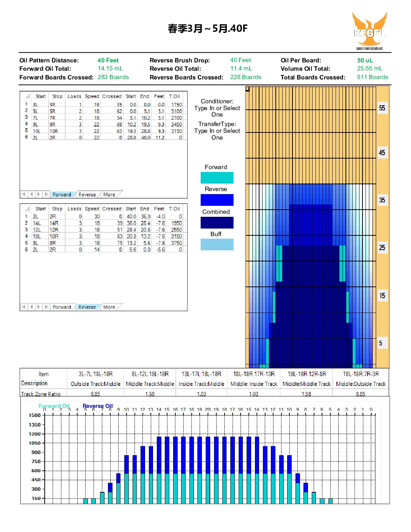The image size is (411, 532).
Task: Click first-sheet arrow in upper forward table
Action: [23, 194]
